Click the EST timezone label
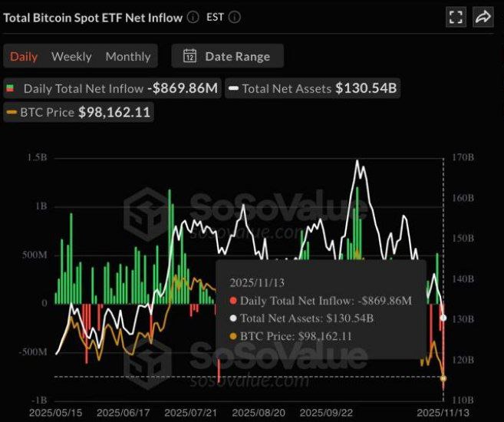Image resolution: width=504 pixels, height=422 pixels. point(216,17)
